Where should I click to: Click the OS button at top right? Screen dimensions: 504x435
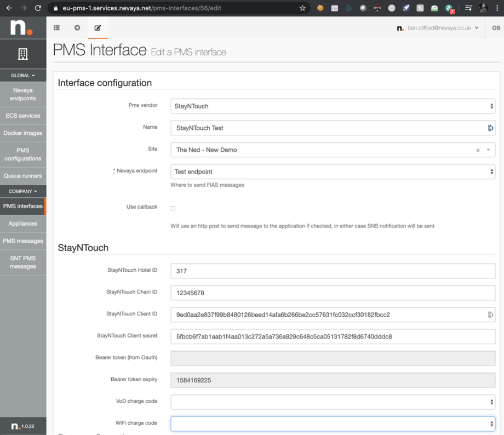(x=496, y=27)
